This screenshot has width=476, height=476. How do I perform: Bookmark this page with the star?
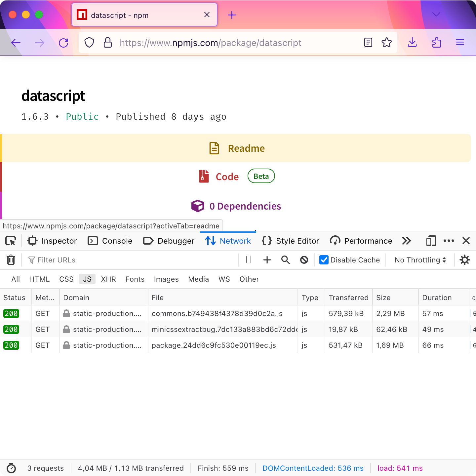387,42
